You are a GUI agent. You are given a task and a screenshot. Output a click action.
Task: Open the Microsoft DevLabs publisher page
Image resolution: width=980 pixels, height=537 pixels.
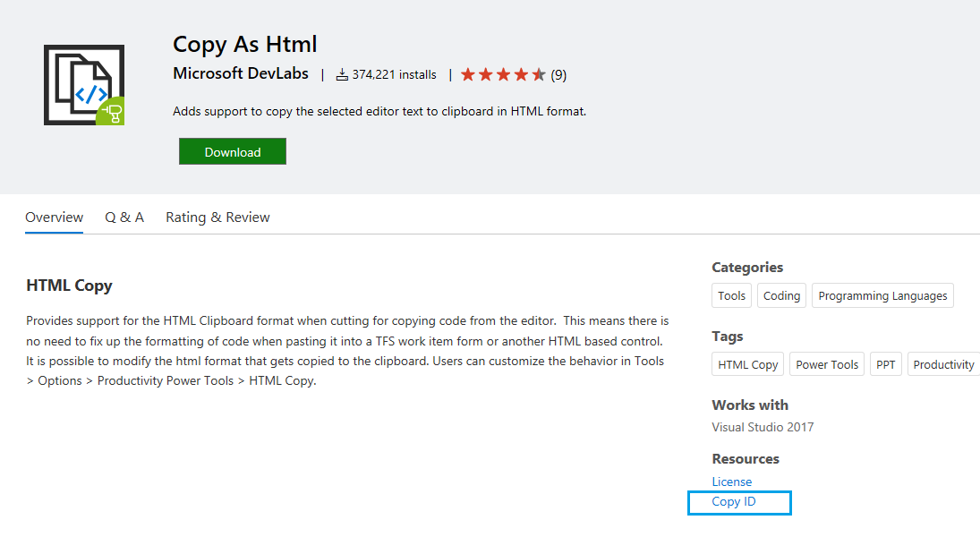241,73
